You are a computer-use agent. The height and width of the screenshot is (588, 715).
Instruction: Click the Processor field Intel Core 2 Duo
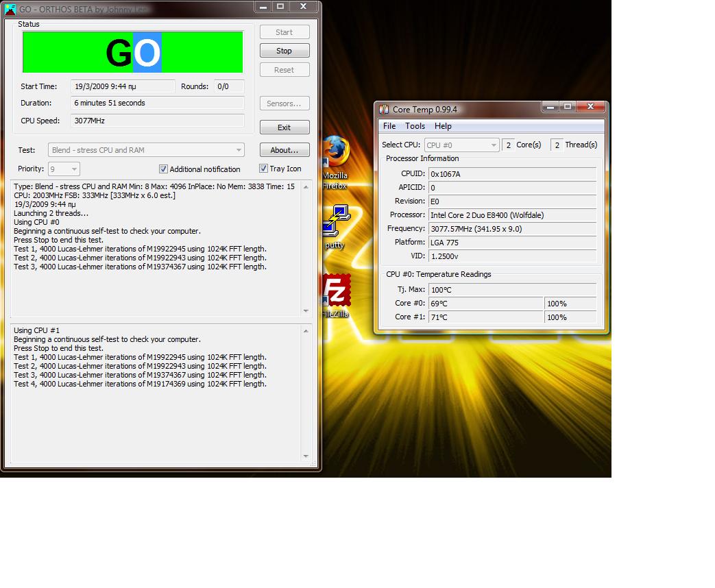[513, 215]
